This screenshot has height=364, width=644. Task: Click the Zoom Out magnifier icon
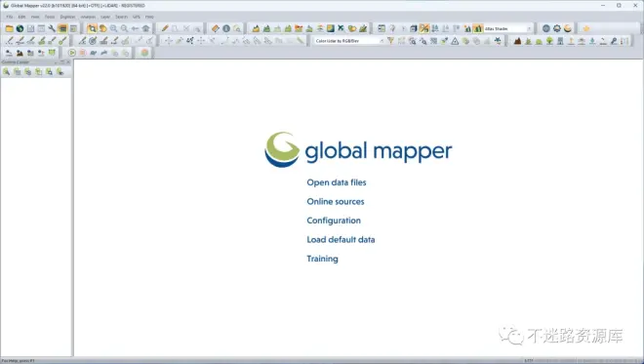click(124, 28)
